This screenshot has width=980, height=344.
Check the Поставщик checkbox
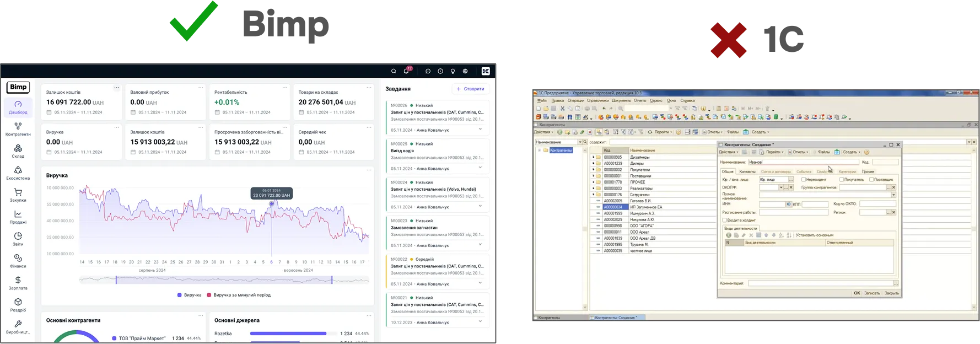pos(871,179)
